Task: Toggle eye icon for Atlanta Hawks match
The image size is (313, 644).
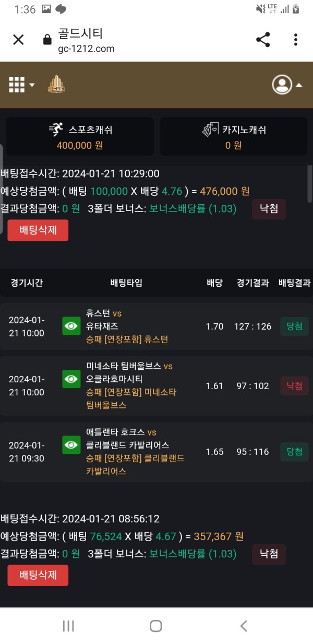Action: (71, 445)
